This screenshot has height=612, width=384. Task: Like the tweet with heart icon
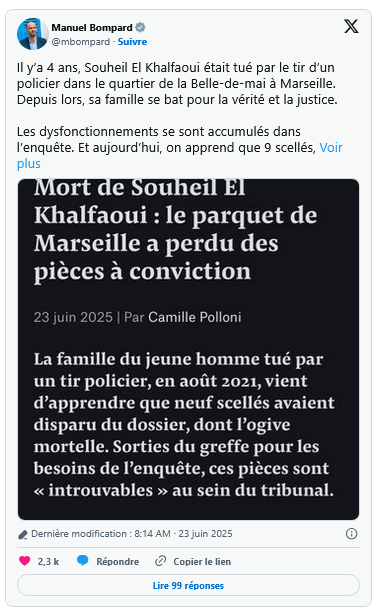click(x=25, y=561)
